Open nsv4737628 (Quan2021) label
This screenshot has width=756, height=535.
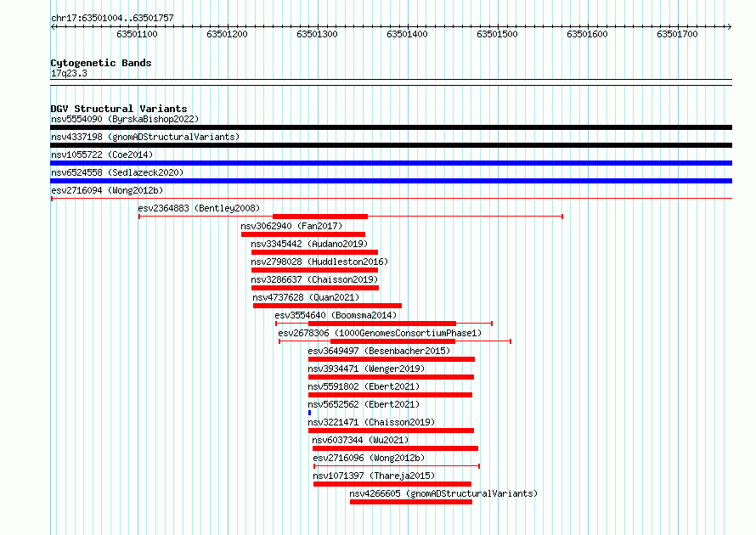coord(306,297)
